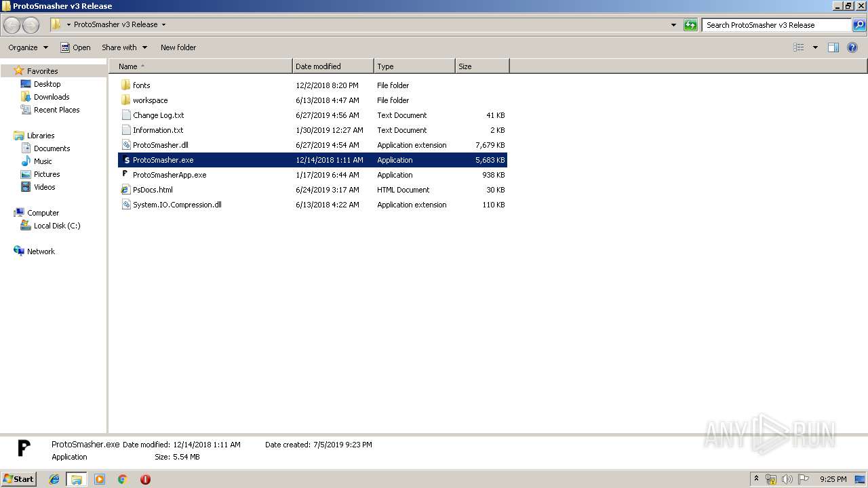Click the System.IO.Compression.dll file icon
868x488 pixels.
(125, 205)
